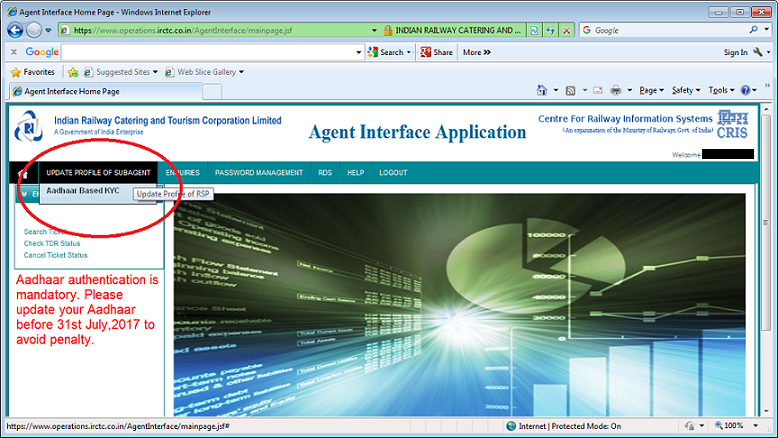778x438 pixels.
Task: Click the Check TDR Status link
Action: pyautogui.click(x=52, y=244)
